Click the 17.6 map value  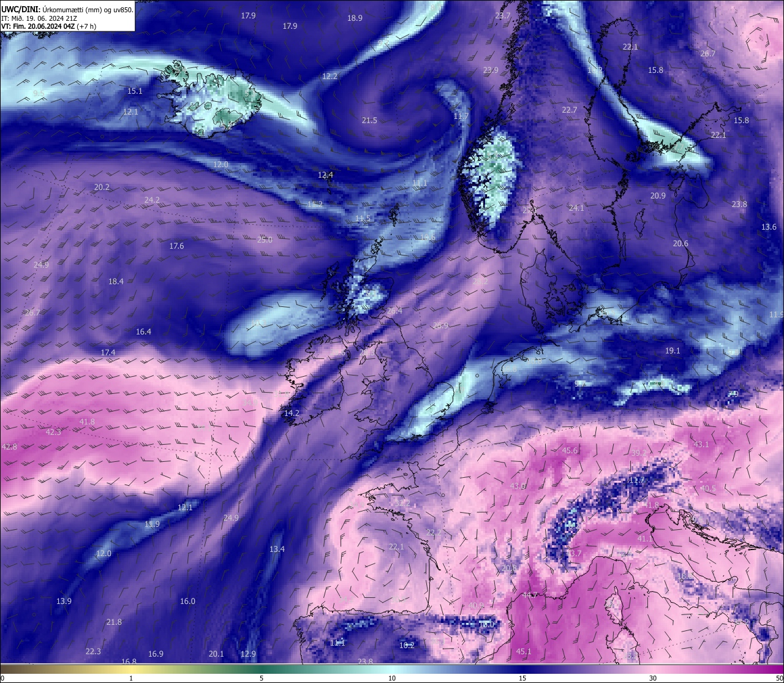[176, 246]
